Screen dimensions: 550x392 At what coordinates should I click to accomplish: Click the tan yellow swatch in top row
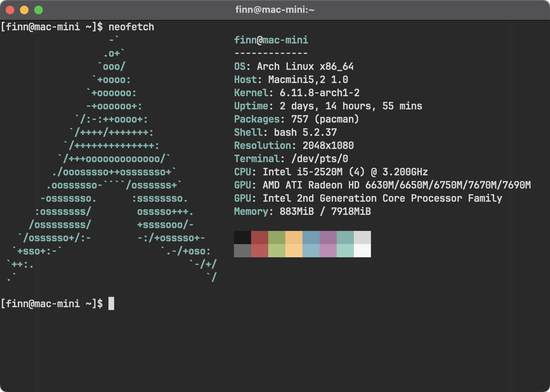[294, 237]
